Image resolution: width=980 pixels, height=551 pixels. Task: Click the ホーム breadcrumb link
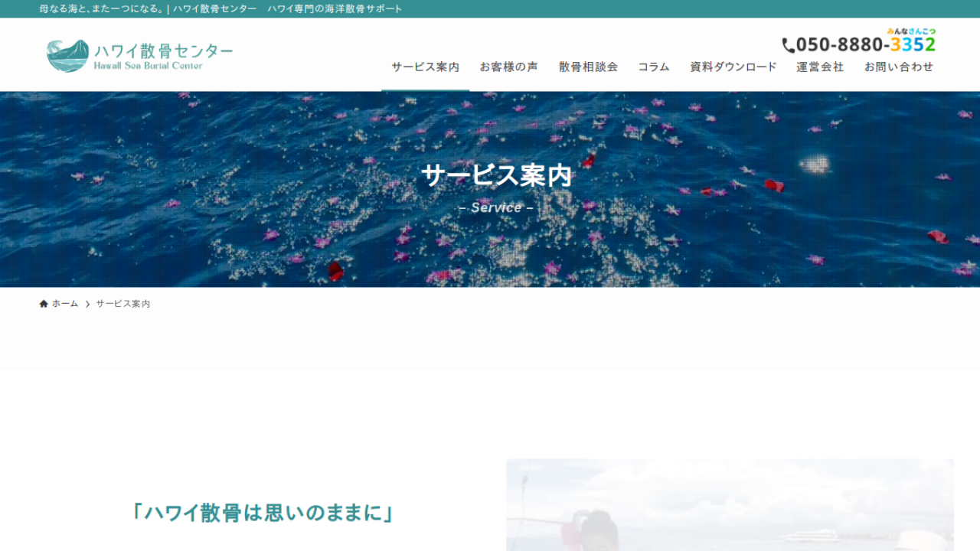(65, 304)
